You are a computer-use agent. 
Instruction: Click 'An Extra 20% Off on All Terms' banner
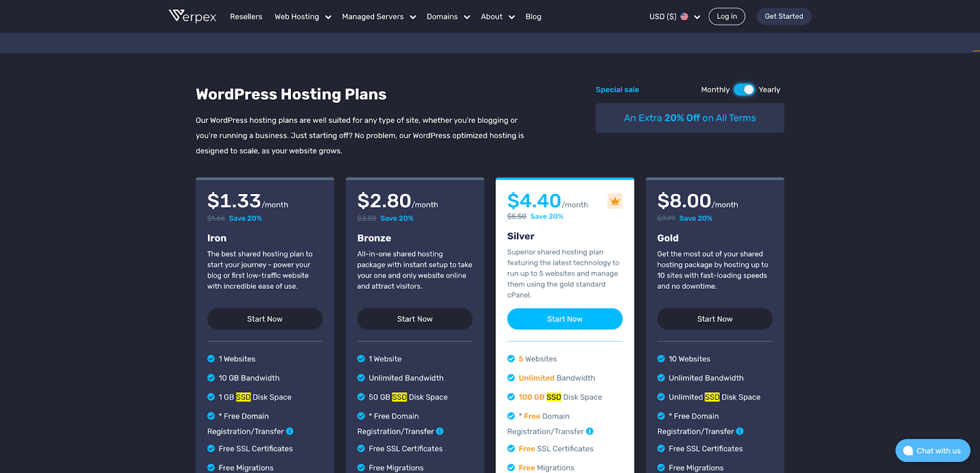[690, 118]
